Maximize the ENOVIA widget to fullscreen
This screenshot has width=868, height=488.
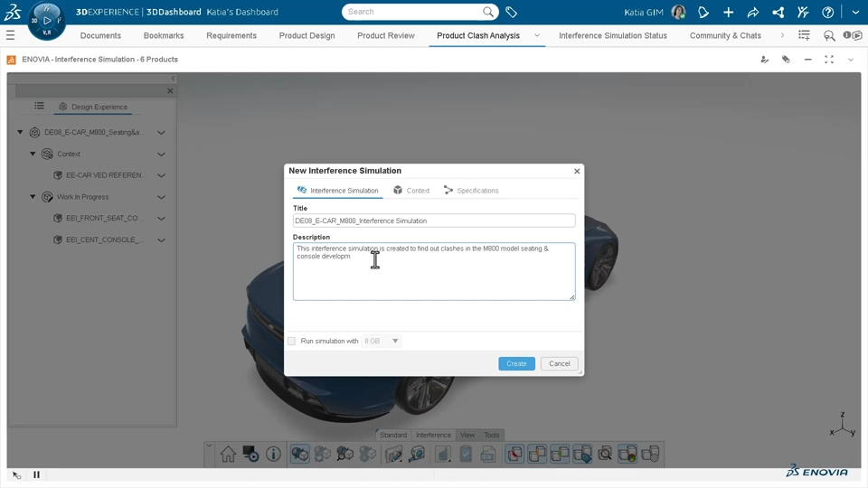point(829,60)
